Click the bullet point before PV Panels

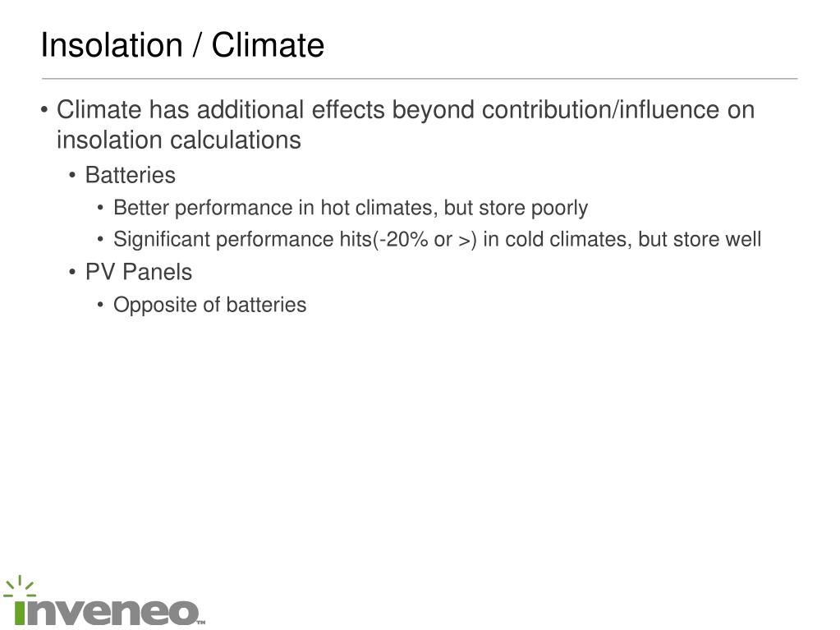pyautogui.click(x=72, y=272)
